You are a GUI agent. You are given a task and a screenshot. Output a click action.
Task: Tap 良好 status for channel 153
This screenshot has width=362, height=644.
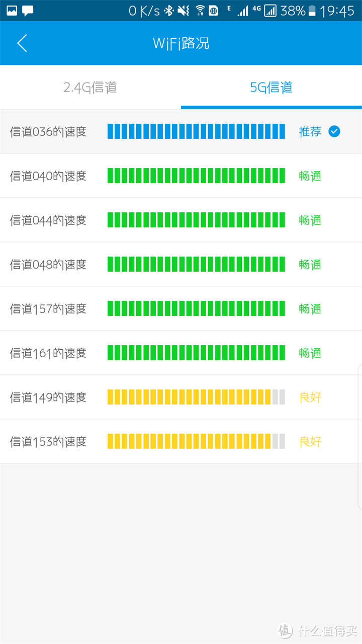pos(310,442)
